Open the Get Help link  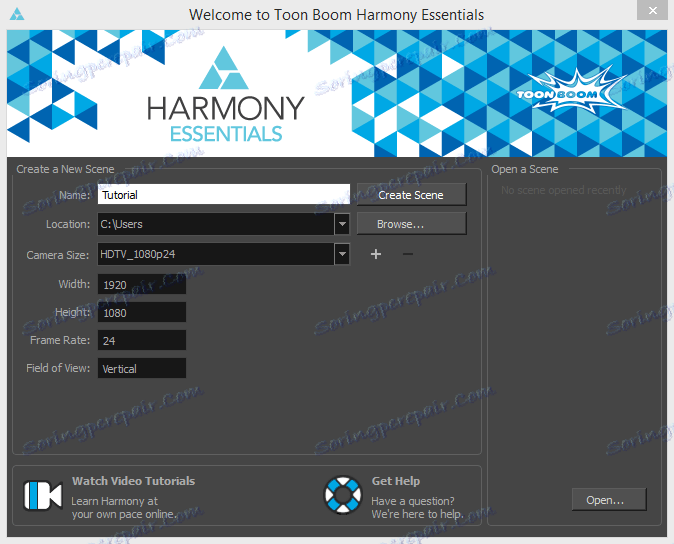[x=395, y=481]
